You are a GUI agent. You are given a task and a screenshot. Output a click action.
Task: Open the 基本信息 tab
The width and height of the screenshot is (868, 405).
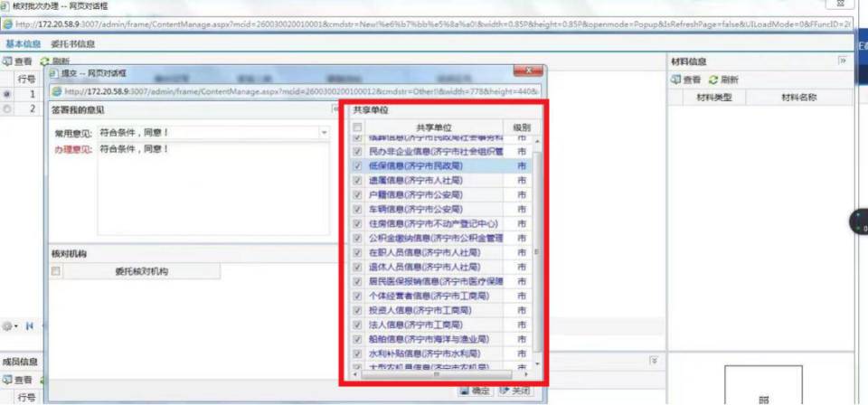pyautogui.click(x=24, y=43)
